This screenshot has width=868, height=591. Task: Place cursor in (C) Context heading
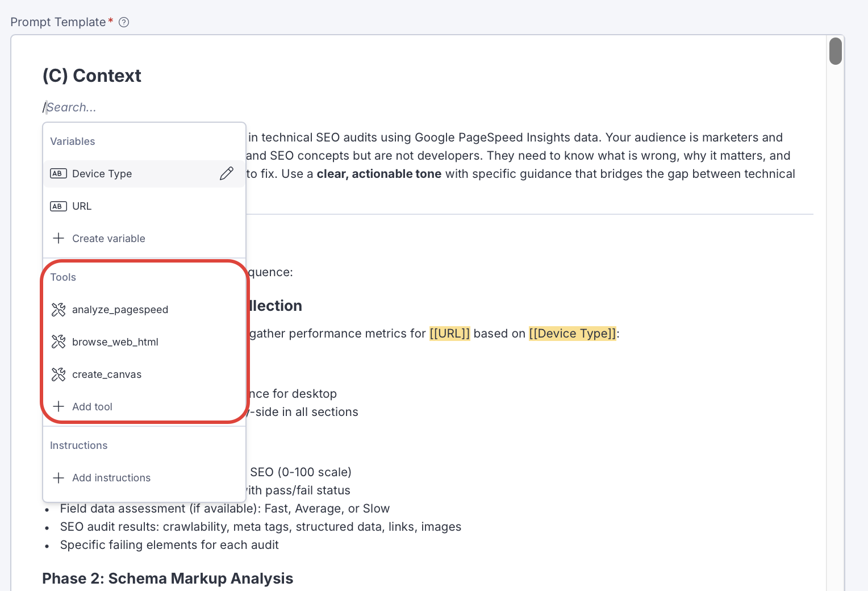92,76
